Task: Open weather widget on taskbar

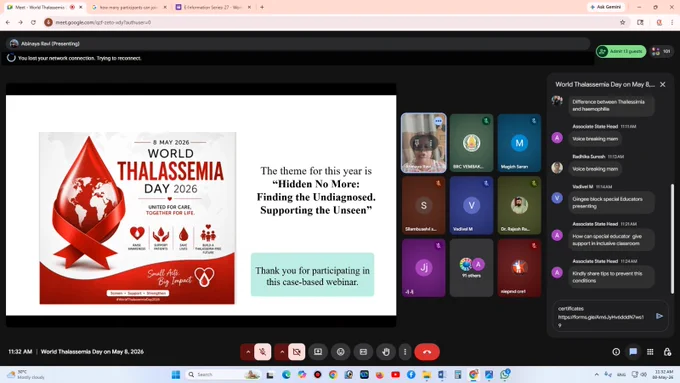Action: (x=26, y=375)
